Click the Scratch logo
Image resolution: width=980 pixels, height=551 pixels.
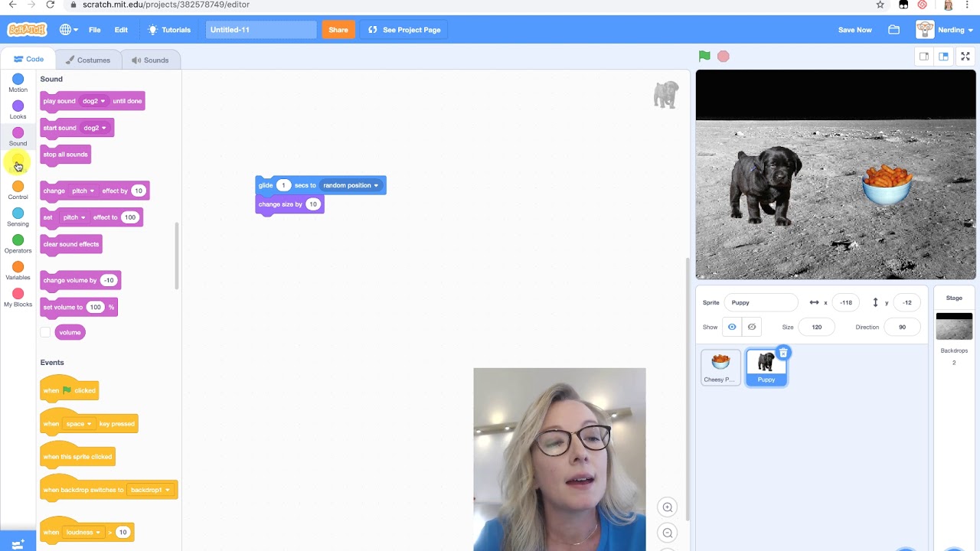click(27, 30)
